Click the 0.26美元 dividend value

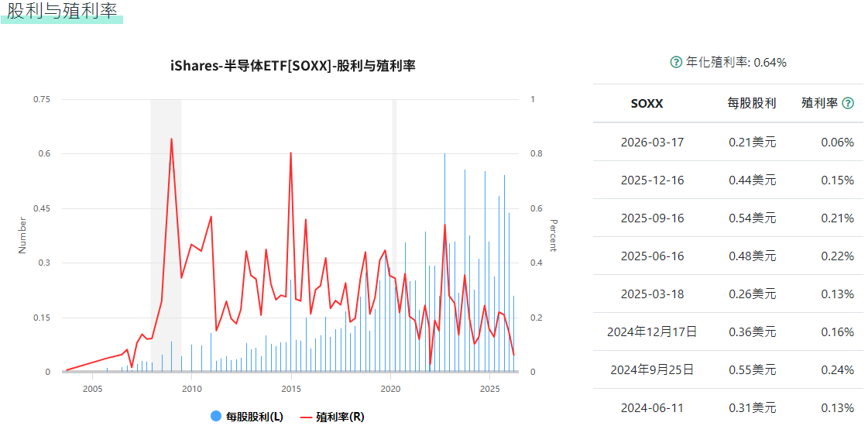point(753,294)
